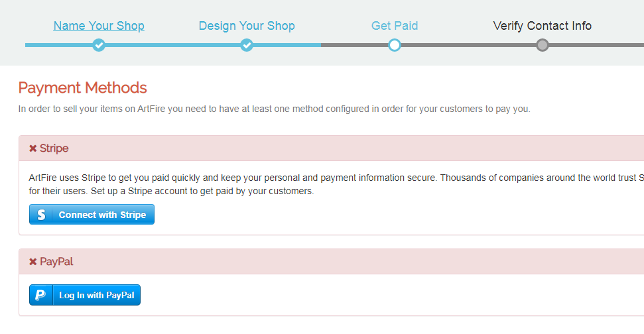Screen dimensions: 644x334
Task: Jump to Verify Contact Info step
Action: coord(543,26)
